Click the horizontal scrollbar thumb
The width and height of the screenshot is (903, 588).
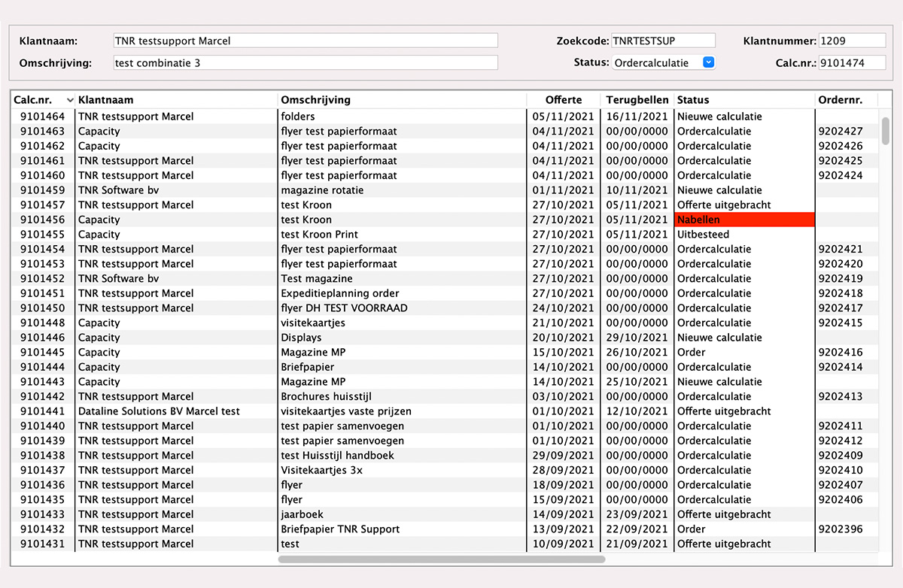click(442, 559)
